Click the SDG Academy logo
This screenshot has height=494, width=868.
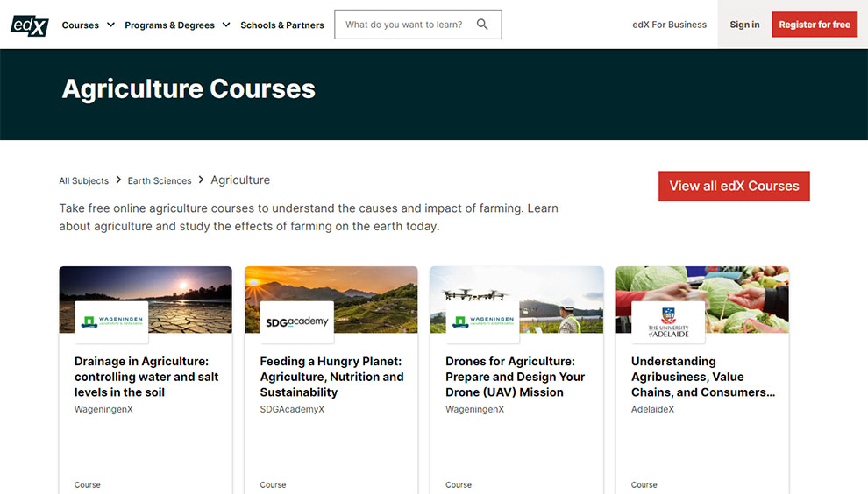pos(296,322)
